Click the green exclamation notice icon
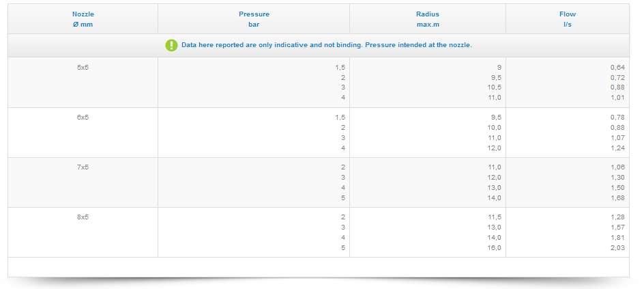 pyautogui.click(x=171, y=45)
